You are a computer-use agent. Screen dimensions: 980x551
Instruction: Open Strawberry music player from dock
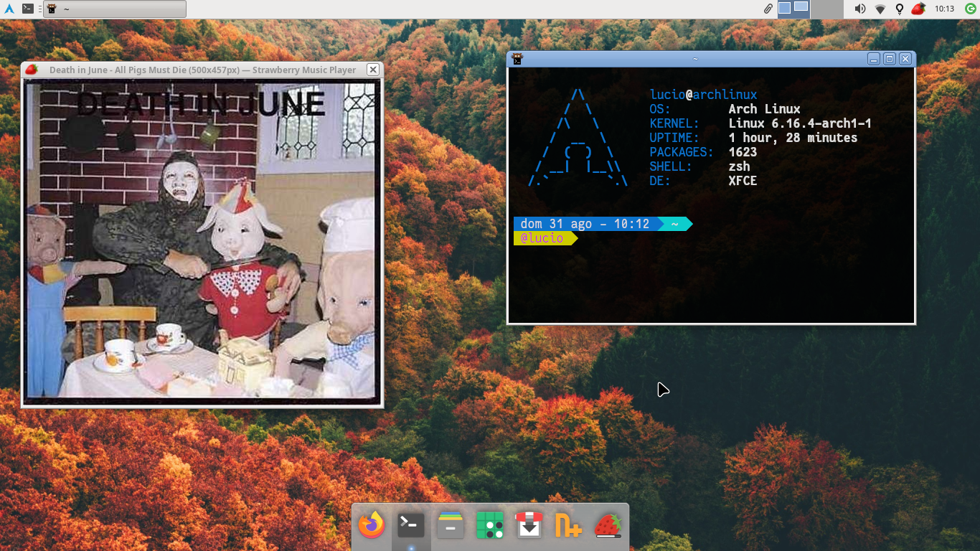tap(608, 525)
